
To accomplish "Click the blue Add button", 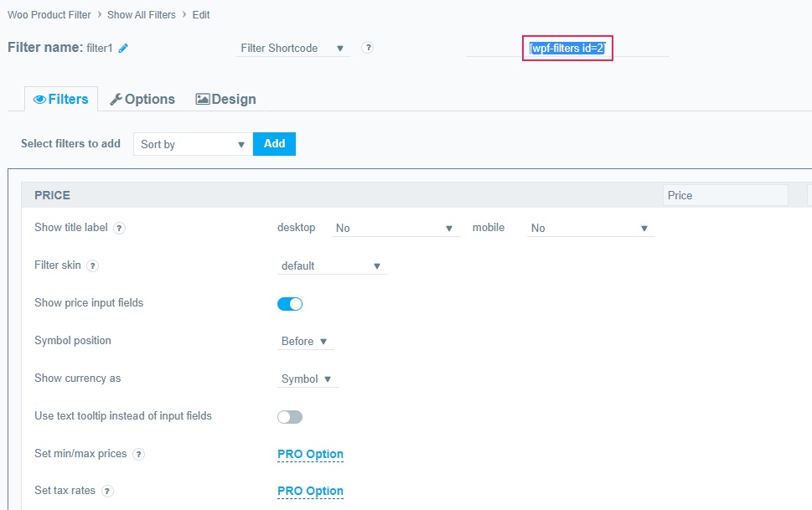I will pyautogui.click(x=275, y=144).
